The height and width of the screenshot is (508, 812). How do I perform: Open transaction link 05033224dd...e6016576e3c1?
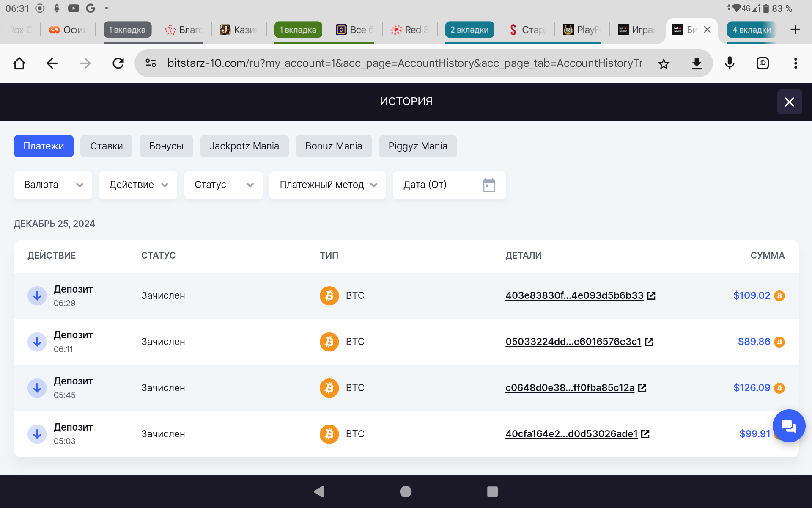coord(573,342)
